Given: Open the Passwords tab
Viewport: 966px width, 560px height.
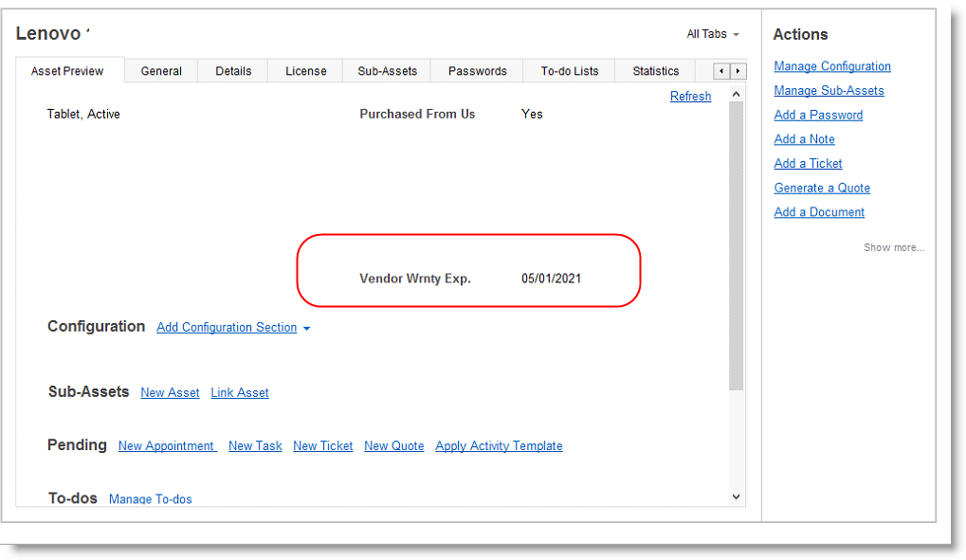Looking at the screenshot, I should click(477, 71).
